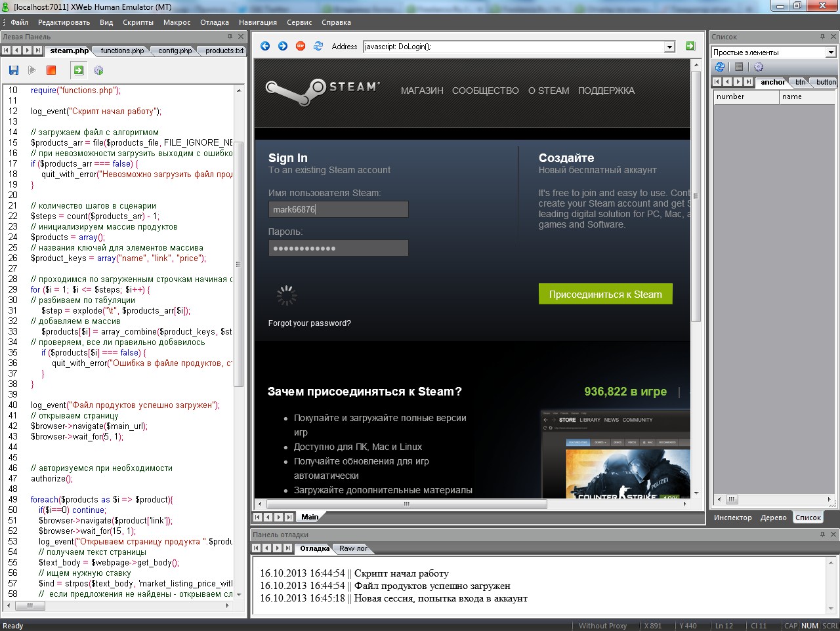Open the gear settings in the Список panel
Screen dimensions: 840x631
(x=759, y=67)
